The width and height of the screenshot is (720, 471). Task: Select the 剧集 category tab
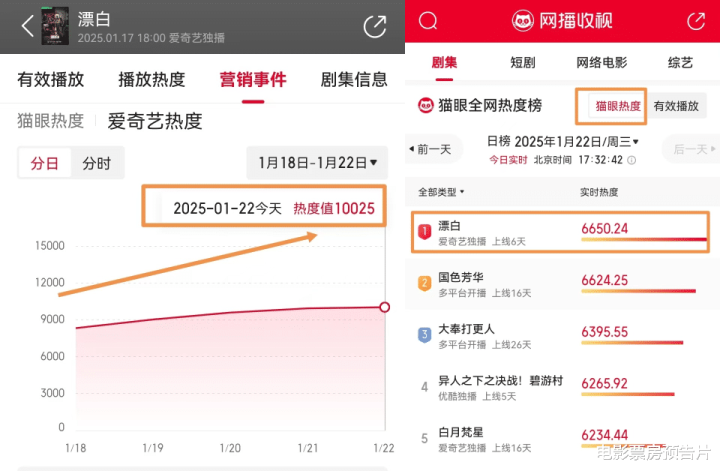(444, 62)
